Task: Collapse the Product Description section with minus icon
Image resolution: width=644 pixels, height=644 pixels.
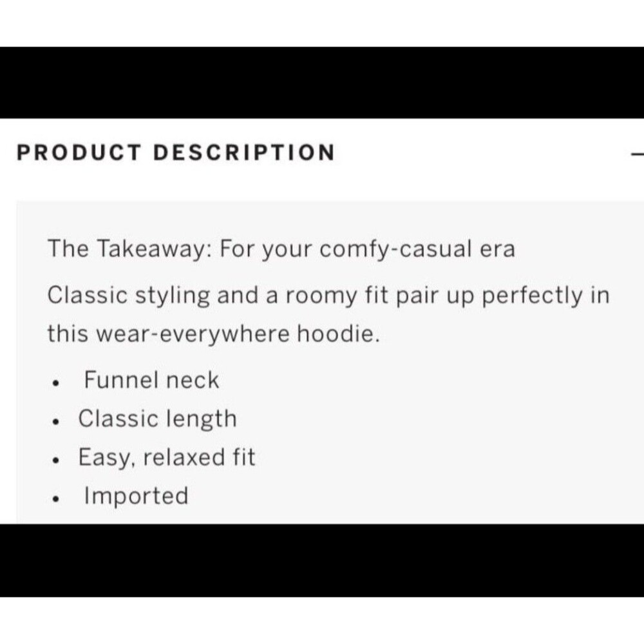Action: 638,154
